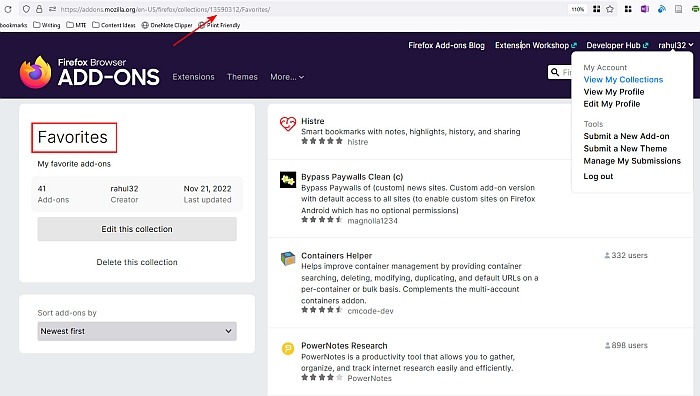This screenshot has height=396, width=700.
Task: Open the Content Ideas bookmarks folder
Action: click(x=114, y=25)
